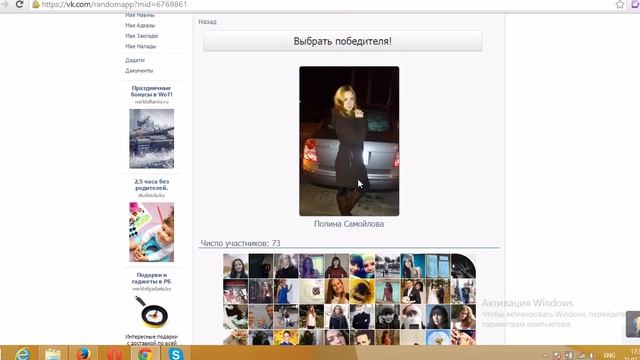This screenshot has height=360, width=640.
Task: Click the padlock icon in the address bar
Action: [36, 4]
